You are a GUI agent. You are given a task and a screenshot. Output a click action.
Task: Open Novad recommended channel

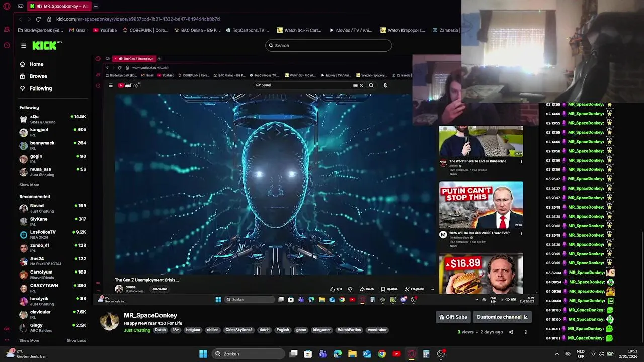pyautogui.click(x=52, y=208)
